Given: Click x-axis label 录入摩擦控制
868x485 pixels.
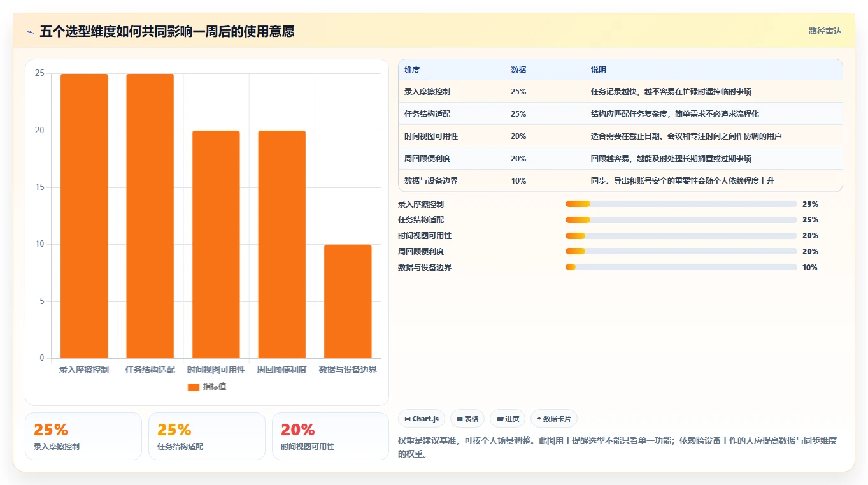Looking at the screenshot, I should click(x=84, y=370).
